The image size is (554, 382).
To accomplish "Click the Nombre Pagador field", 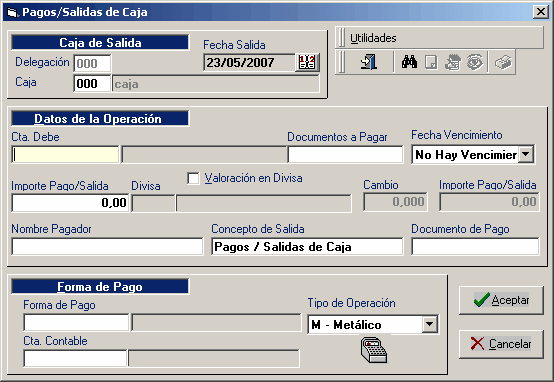I will point(107,246).
